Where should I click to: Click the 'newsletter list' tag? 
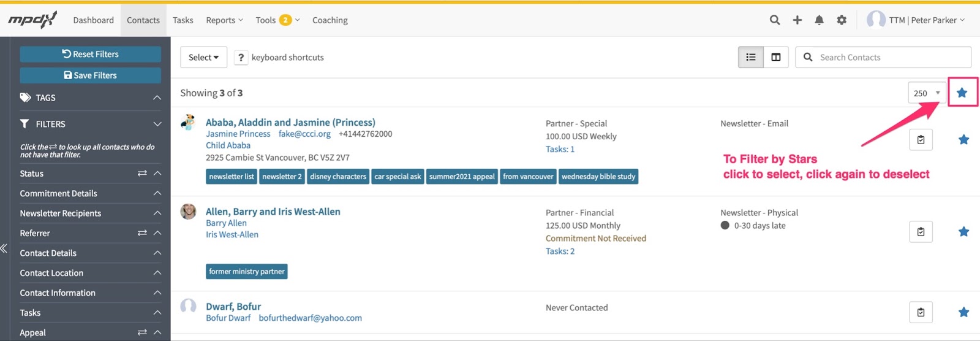232,177
